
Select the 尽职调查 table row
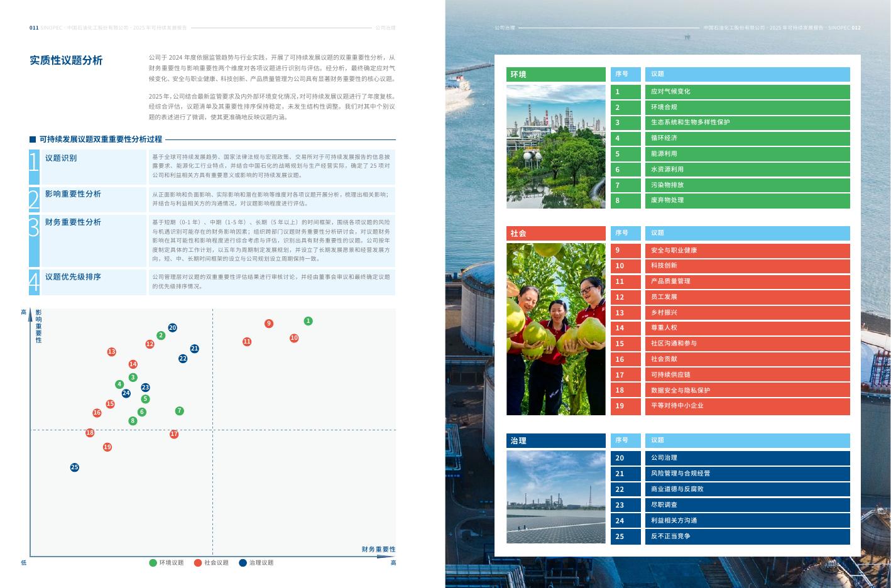[x=730, y=505]
